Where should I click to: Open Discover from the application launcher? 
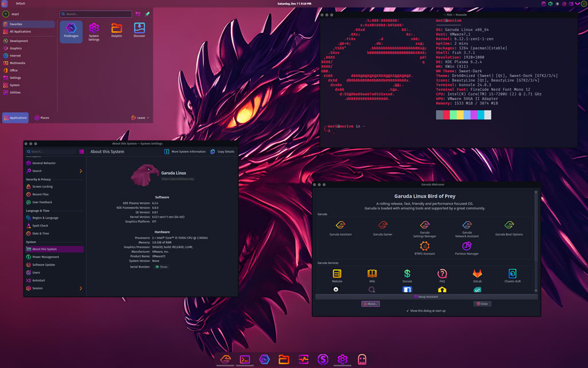tap(140, 30)
